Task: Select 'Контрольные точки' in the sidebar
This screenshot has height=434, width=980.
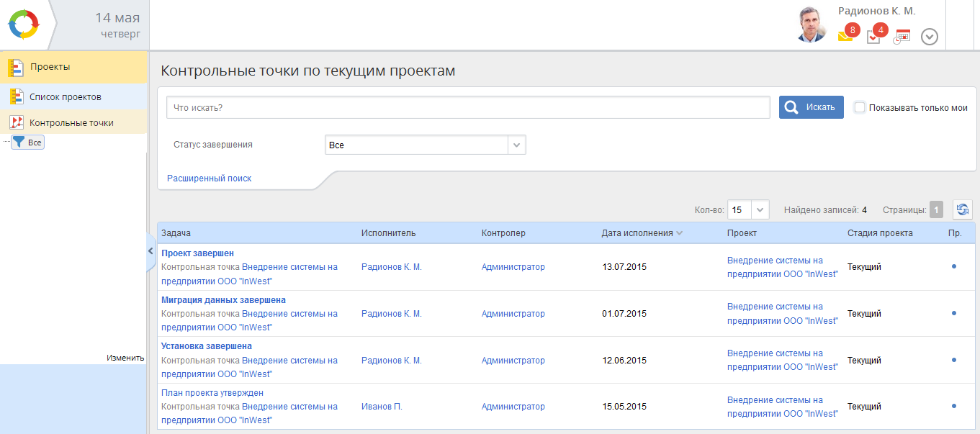Action: click(x=71, y=122)
